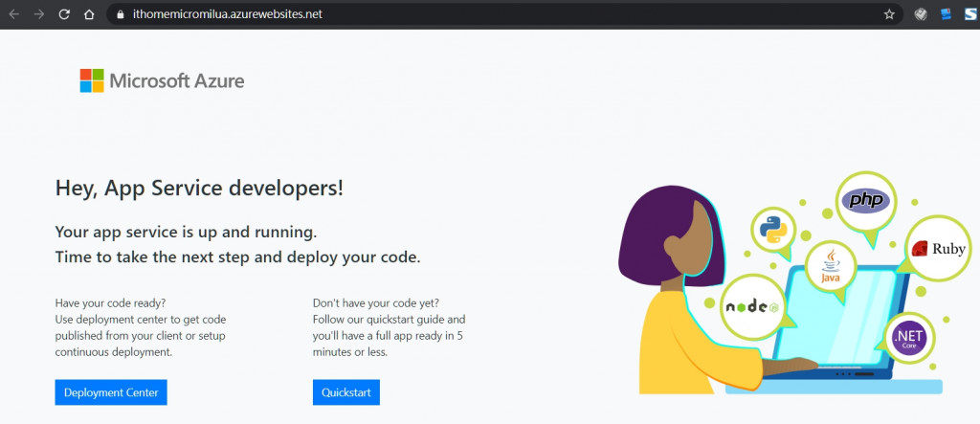Click the padlock site security icon

point(121,13)
